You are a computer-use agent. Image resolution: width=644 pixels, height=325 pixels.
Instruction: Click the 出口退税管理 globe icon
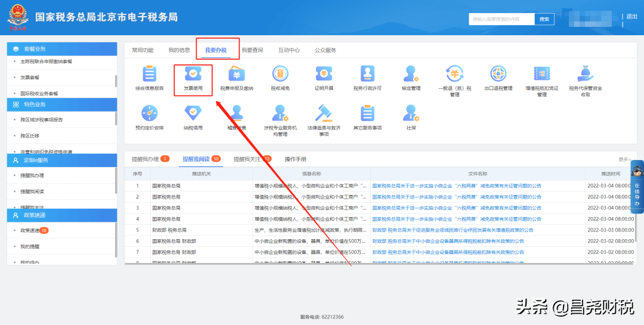coord(498,75)
